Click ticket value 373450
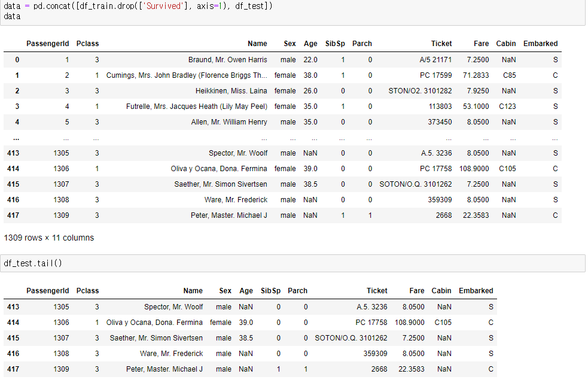Image resolution: width=588 pixels, height=380 pixels. (x=440, y=122)
